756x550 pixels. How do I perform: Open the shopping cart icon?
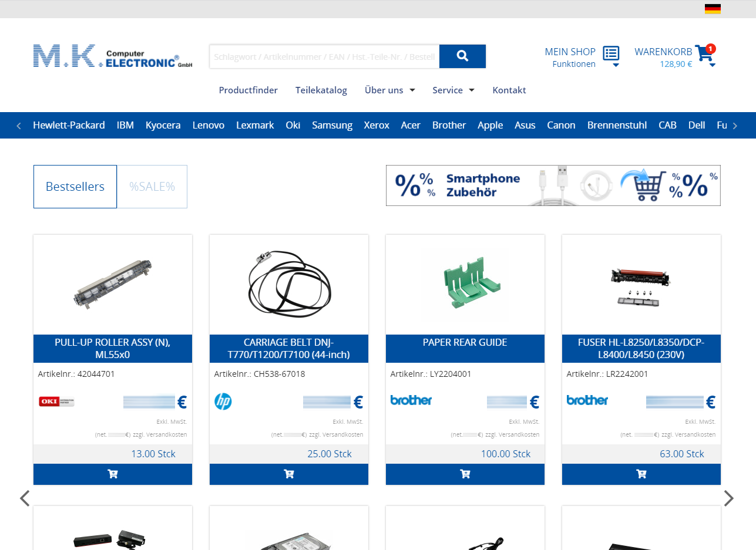pyautogui.click(x=703, y=53)
